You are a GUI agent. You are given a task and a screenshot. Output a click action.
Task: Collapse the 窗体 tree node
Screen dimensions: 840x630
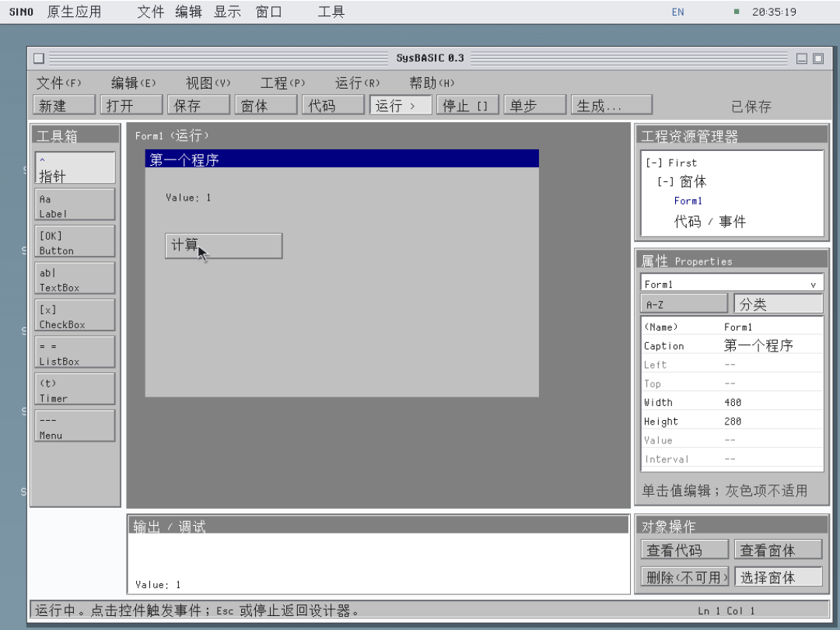665,182
